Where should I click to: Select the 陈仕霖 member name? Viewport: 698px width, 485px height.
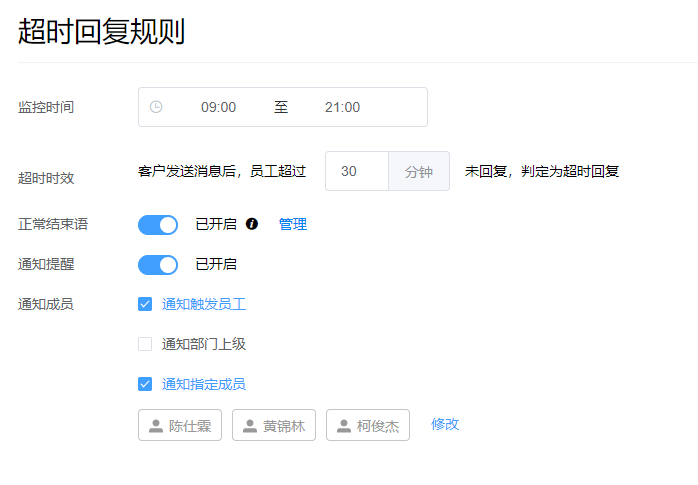tap(189, 426)
